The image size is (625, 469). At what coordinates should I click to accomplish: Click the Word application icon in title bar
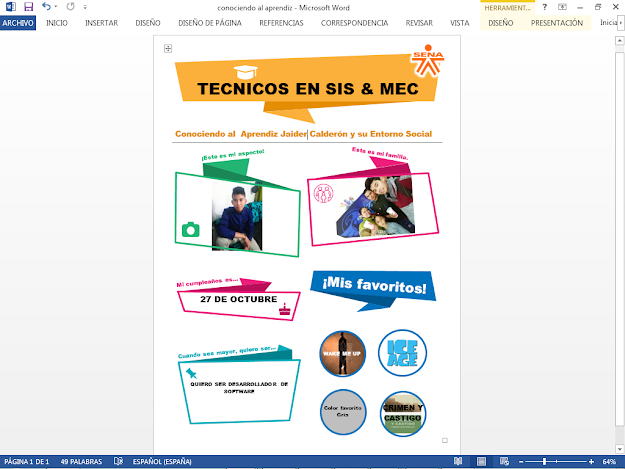pos(10,7)
